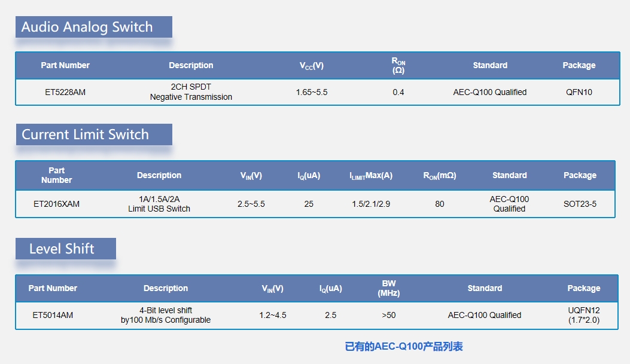630x364 pixels.
Task: Click the RON(mΩ) column header
Action: 440,175
